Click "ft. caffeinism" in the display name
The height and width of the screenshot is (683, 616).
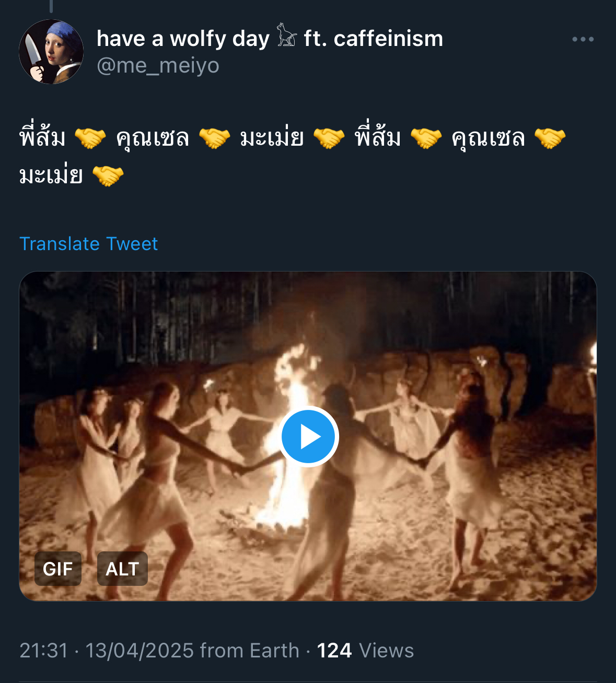[x=373, y=39]
